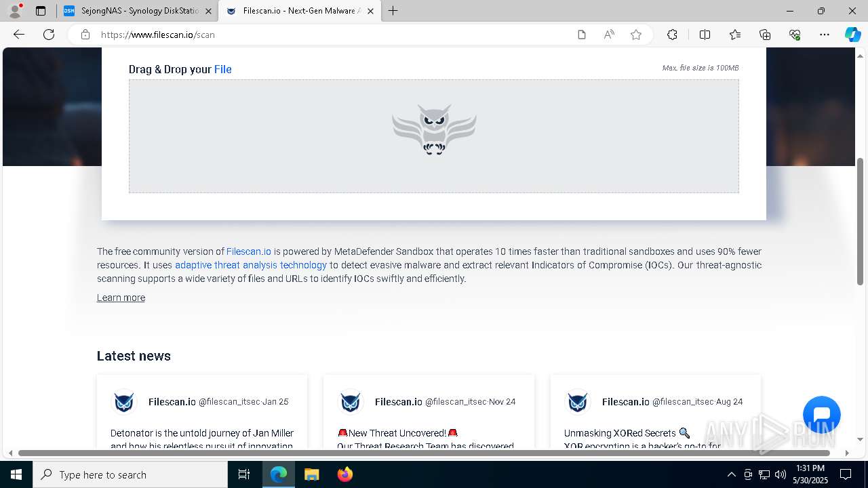Click the vertical page scrollbar
The height and width of the screenshot is (488, 868).
coord(861,222)
